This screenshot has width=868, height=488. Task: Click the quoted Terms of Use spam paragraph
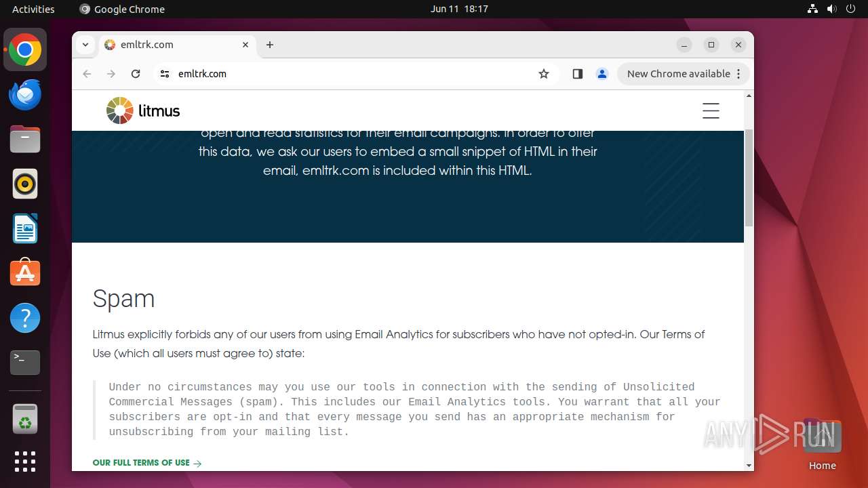coord(414,409)
